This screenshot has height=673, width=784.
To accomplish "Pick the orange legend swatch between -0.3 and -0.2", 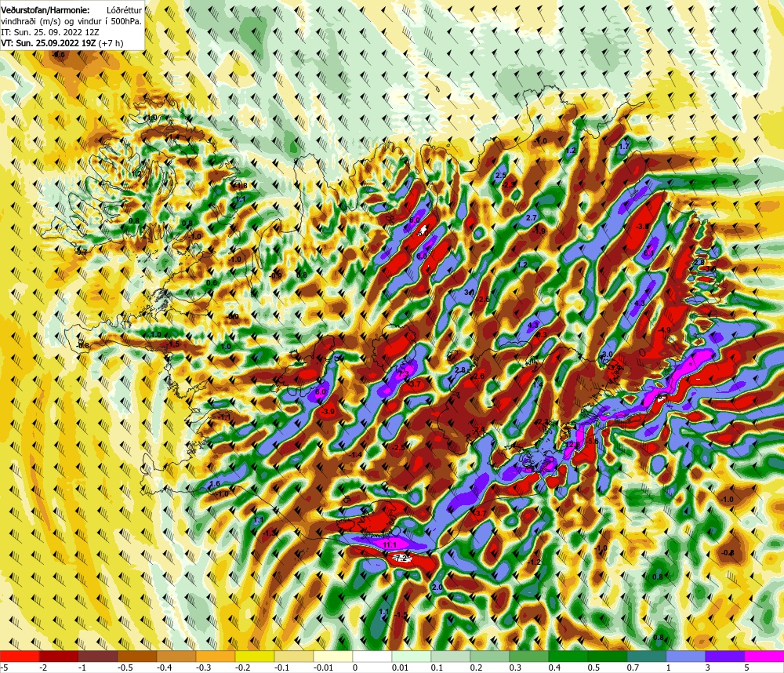I will tap(216, 656).
